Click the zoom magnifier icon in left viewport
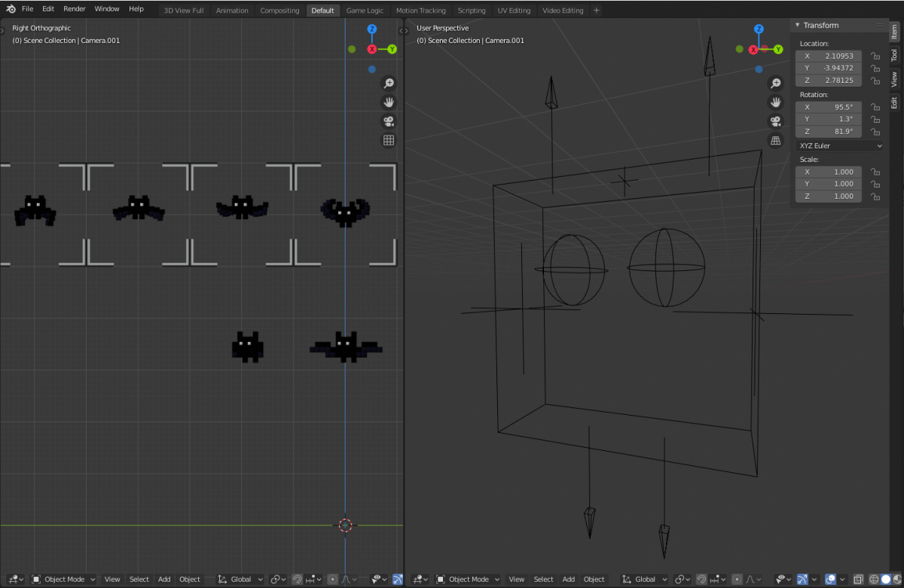This screenshot has height=588, width=904. (x=389, y=84)
